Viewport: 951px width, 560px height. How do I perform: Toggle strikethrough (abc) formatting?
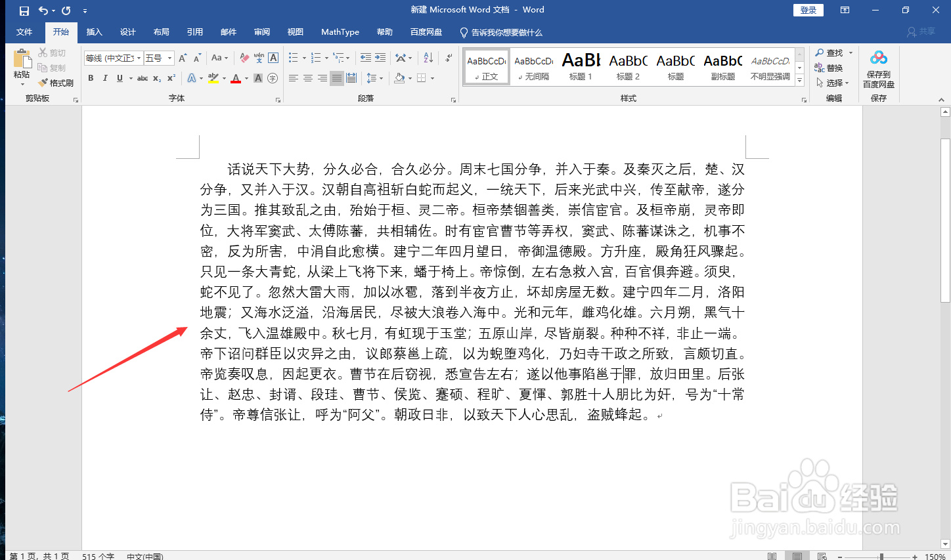[143, 78]
